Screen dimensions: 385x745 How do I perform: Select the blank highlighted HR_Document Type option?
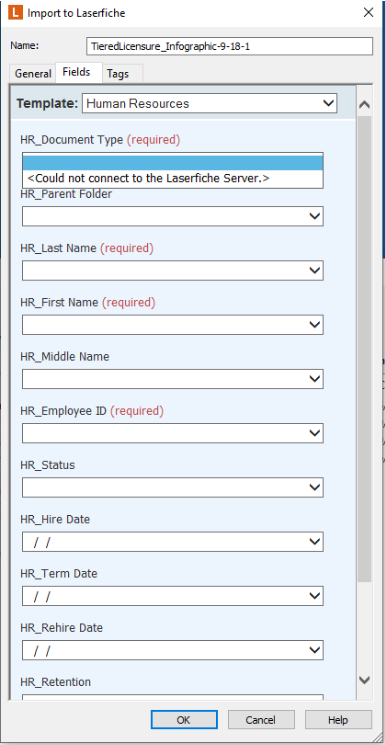pos(173,163)
